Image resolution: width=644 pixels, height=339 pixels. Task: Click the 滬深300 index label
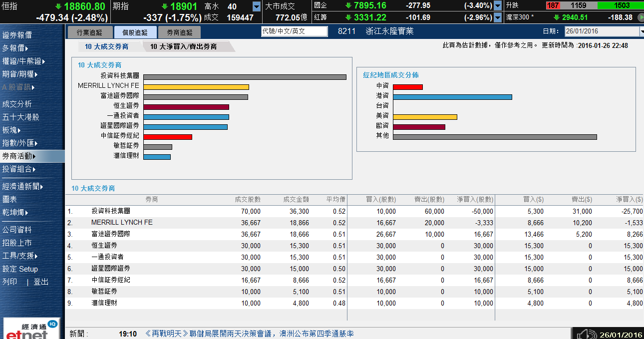(519, 17)
